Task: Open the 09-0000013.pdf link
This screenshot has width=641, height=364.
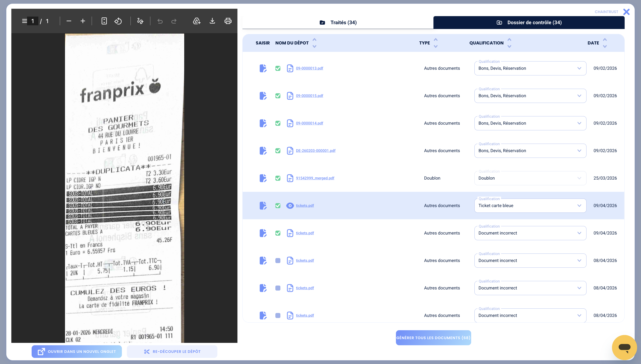Action: pyautogui.click(x=310, y=68)
